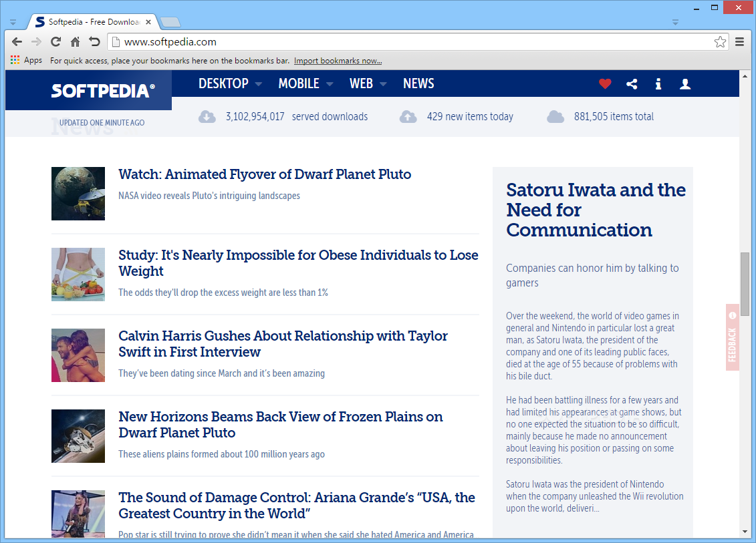Bookmark page with the star icon
756x543 pixels.
(720, 42)
